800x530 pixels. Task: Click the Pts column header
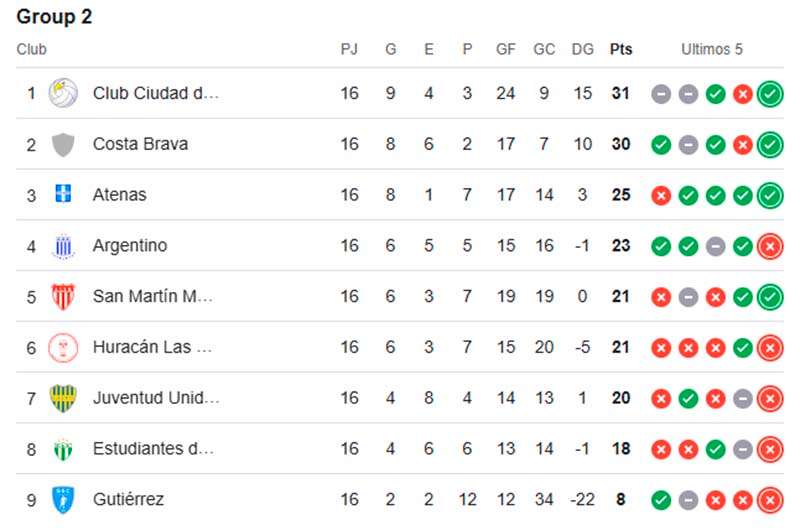[x=621, y=49]
